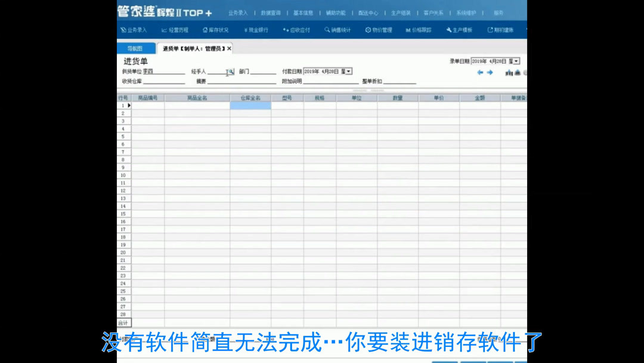The width and height of the screenshot is (644, 363).
Task: Click the printer icon near 录单日期
Action: pyautogui.click(x=518, y=73)
